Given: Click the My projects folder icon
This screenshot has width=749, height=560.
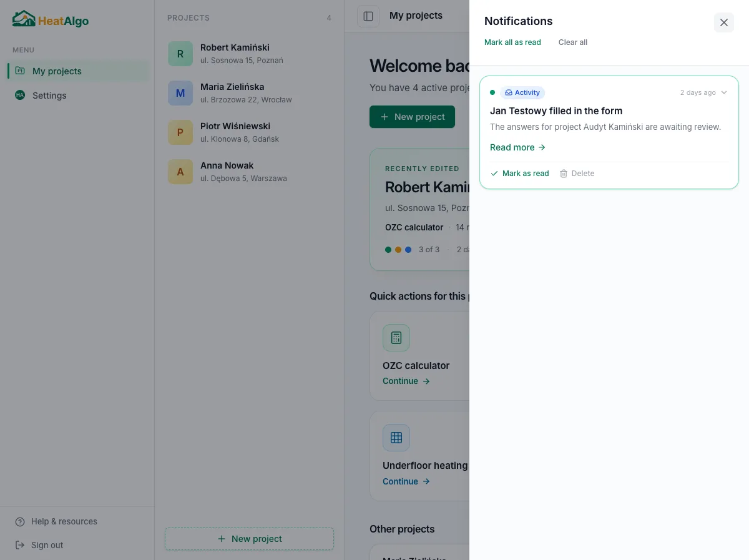Looking at the screenshot, I should point(20,71).
